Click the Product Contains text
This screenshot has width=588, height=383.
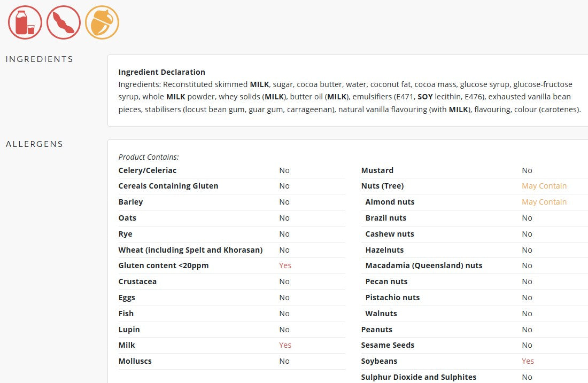tap(149, 157)
